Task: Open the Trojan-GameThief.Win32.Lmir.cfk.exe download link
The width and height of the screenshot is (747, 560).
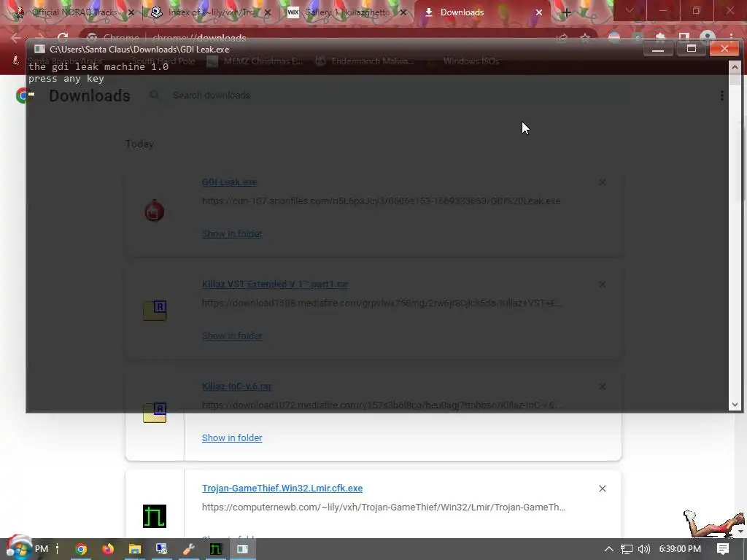Action: click(282, 488)
